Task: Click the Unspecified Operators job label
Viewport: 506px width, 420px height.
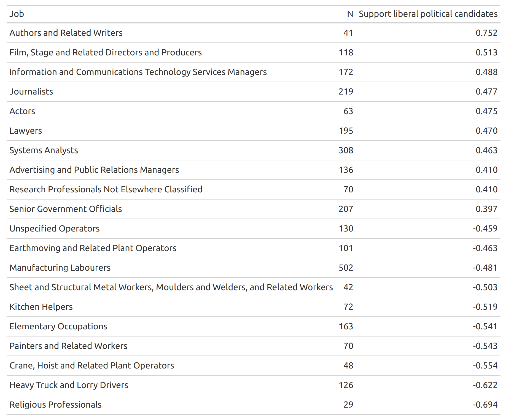Action: pos(55,228)
